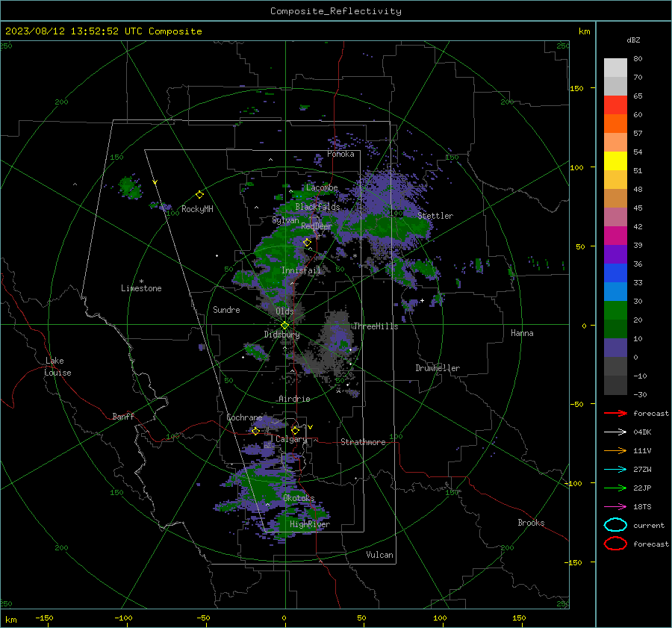This screenshot has height=628, width=672.
Task: Click the Composite_Reflectivity title text
Action: coord(336,11)
